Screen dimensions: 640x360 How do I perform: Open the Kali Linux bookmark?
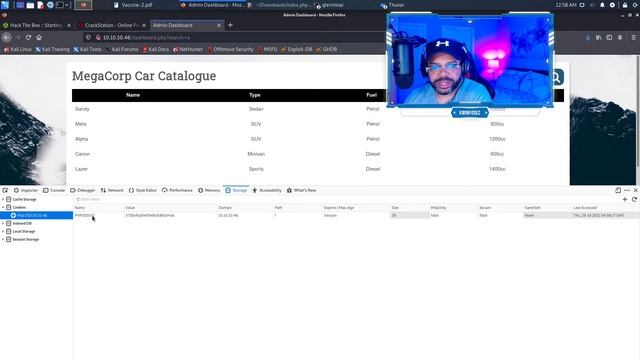point(18,49)
